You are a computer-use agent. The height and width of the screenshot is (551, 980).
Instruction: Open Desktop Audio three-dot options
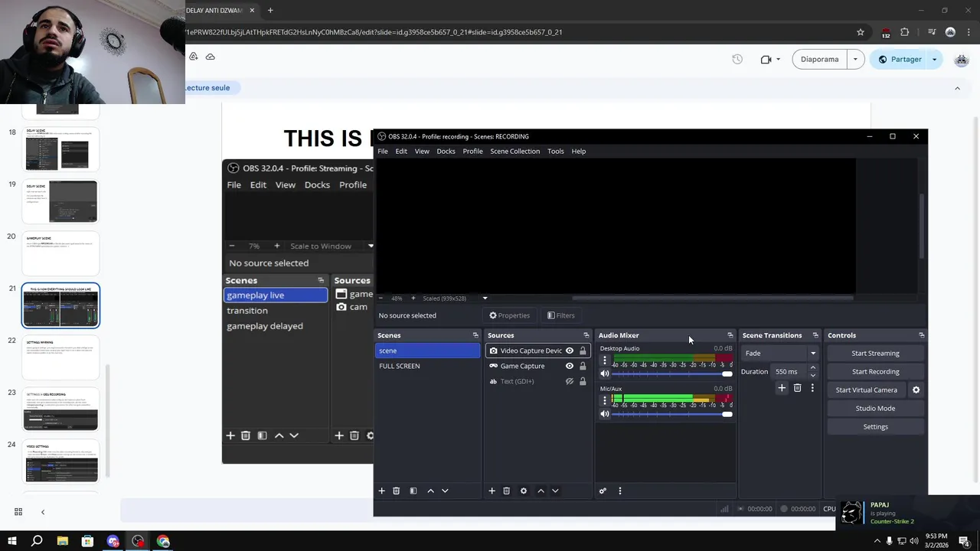pos(604,360)
